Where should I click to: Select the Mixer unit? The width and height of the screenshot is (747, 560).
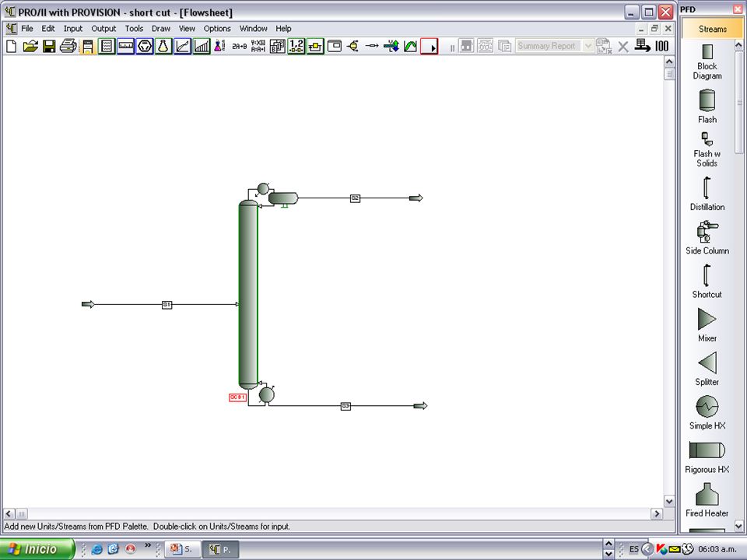(707, 325)
